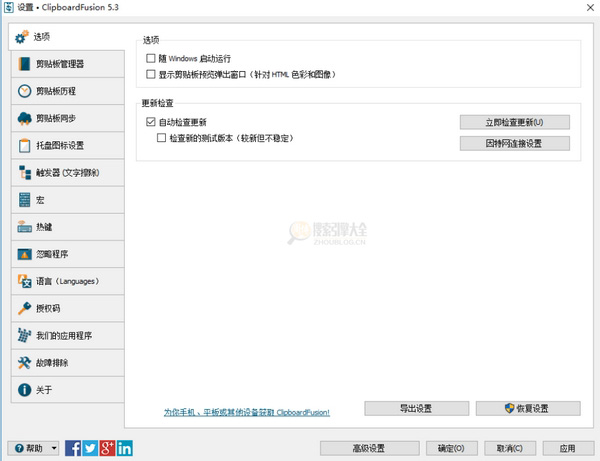This screenshot has height=461, width=600.
Task: Open the 故障排除 tab
Action: [68, 363]
